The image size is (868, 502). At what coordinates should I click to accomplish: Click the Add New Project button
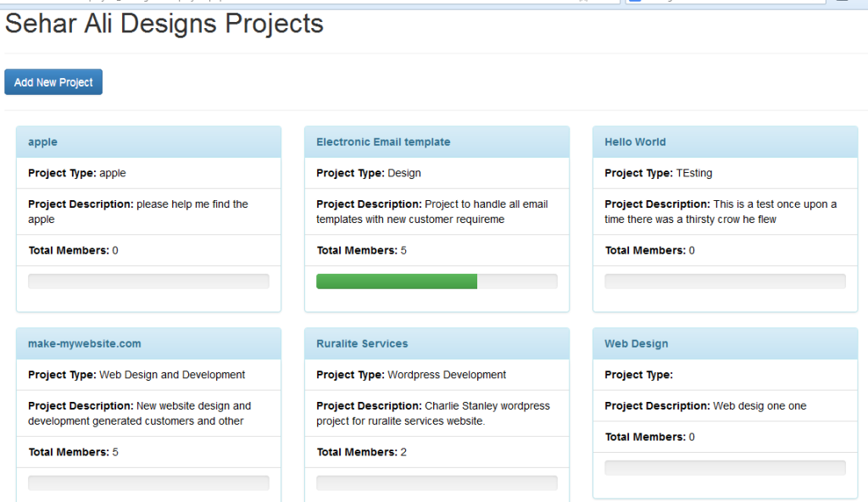tap(53, 82)
